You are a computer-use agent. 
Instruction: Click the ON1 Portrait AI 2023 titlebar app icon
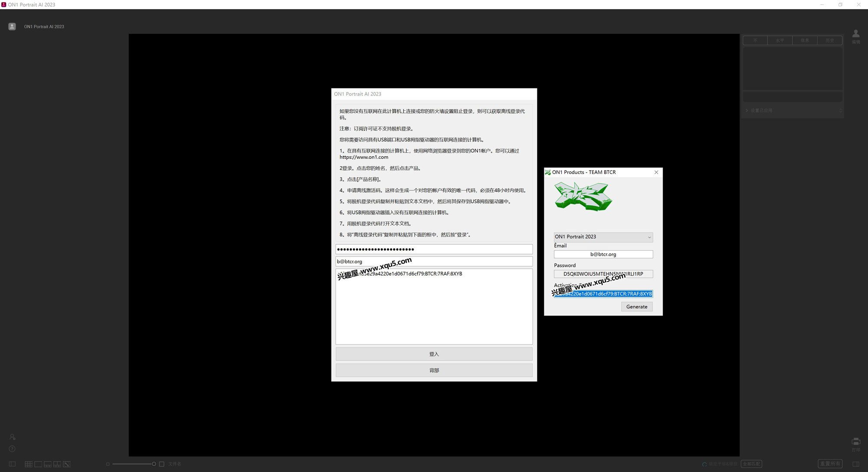click(4, 4)
